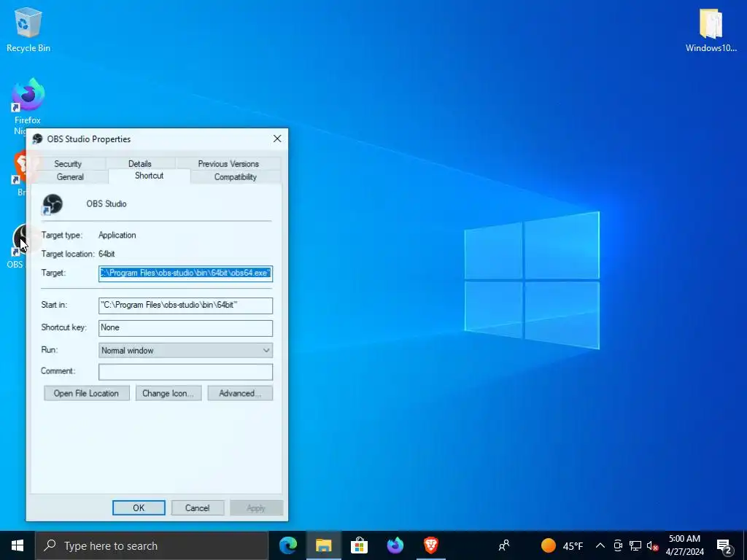Click the Change Icon button
Image resolution: width=747 pixels, height=560 pixels.
click(169, 393)
